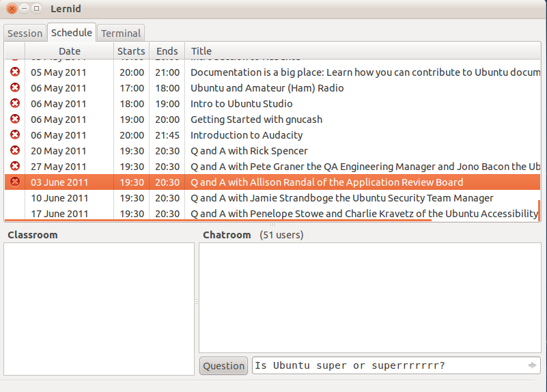The width and height of the screenshot is (547, 392).
Task: Click the schedule list vertical scrollbar
Action: [539, 210]
